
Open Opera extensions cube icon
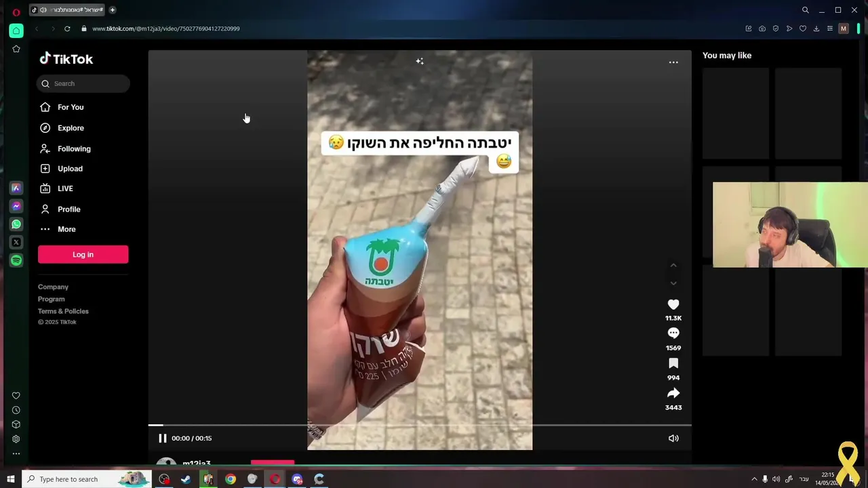(16, 424)
